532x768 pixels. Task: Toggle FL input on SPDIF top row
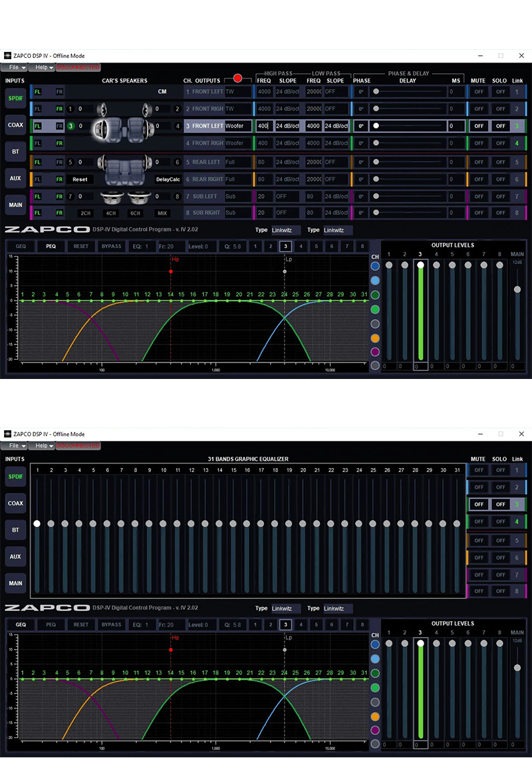tap(38, 92)
